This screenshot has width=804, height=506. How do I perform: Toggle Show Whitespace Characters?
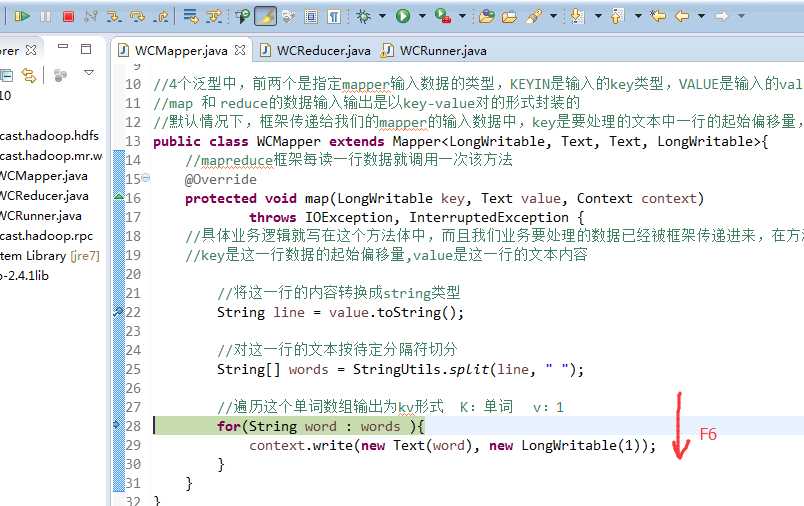(334, 16)
